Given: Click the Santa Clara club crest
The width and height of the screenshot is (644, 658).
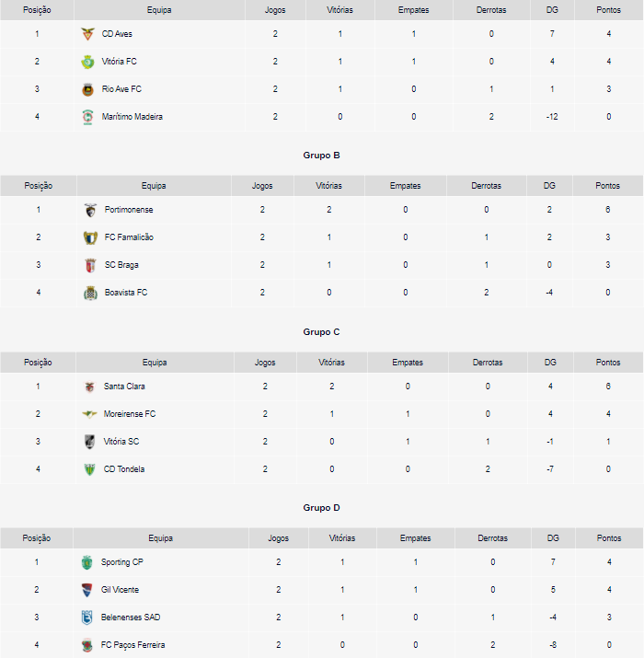Looking at the screenshot, I should [89, 387].
